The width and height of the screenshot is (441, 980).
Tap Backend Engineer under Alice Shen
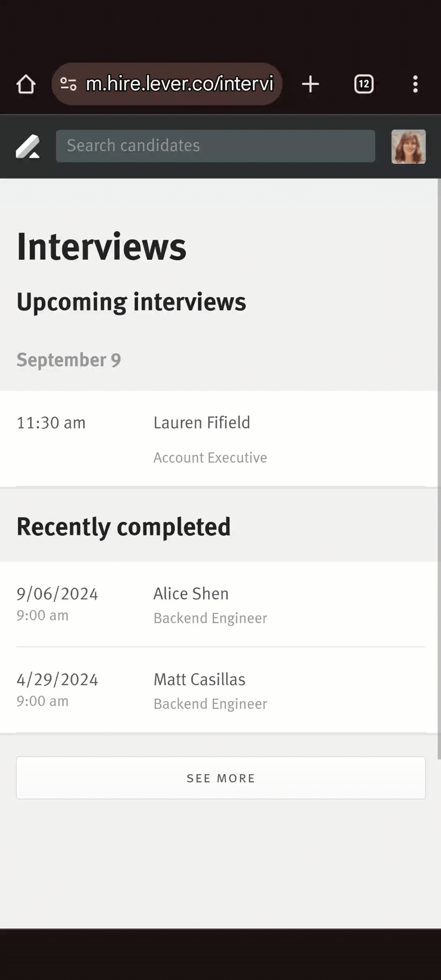point(210,618)
